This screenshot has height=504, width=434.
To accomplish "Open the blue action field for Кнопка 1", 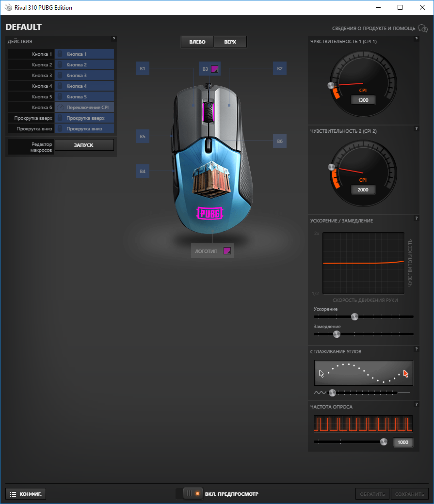I will (x=84, y=54).
